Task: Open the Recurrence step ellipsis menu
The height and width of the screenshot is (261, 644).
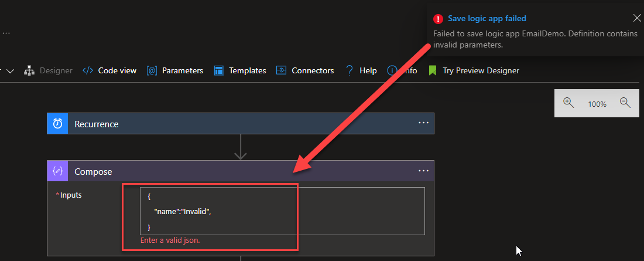Action: pyautogui.click(x=423, y=124)
